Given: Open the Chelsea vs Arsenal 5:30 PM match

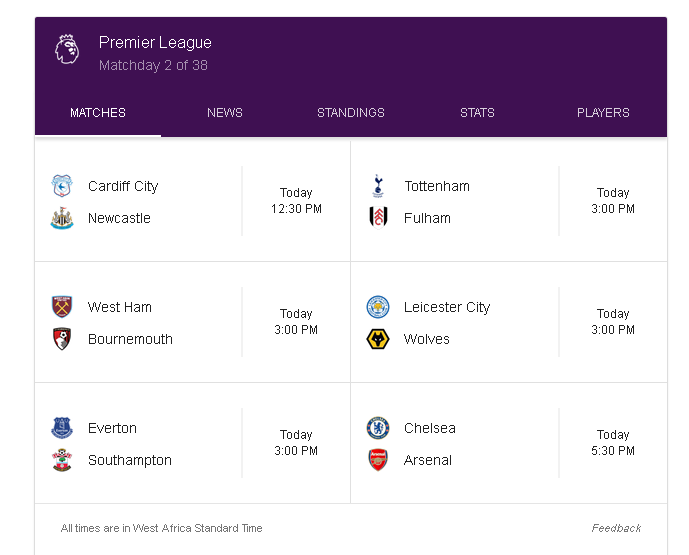Looking at the screenshot, I should click(x=509, y=443).
